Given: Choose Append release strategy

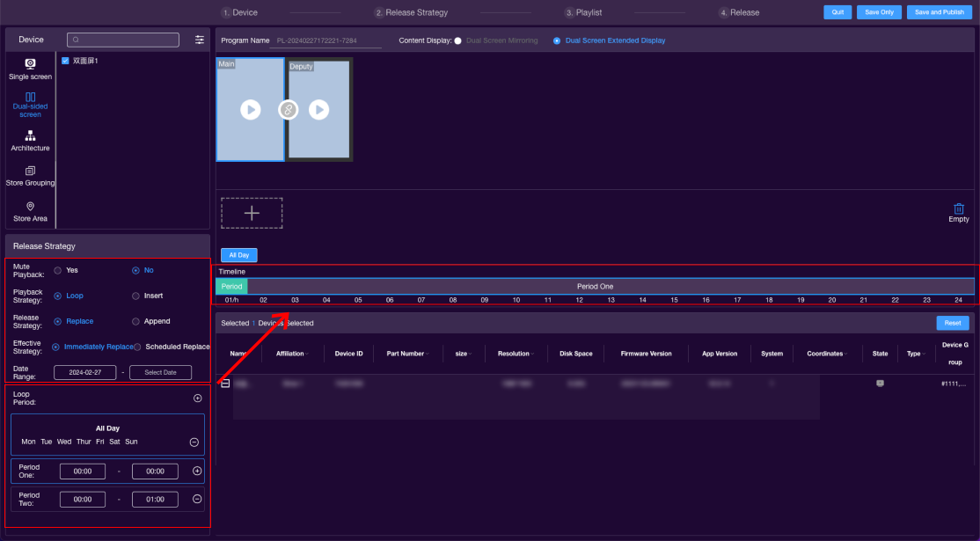Looking at the screenshot, I should coord(135,322).
